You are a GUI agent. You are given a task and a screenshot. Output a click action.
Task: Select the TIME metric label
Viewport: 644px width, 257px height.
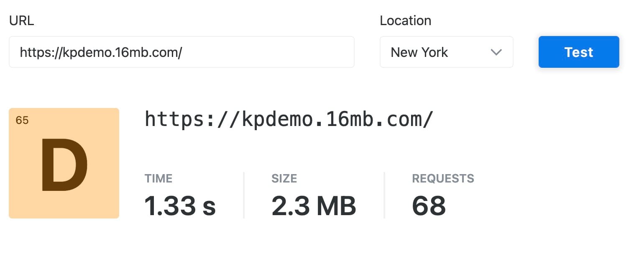coord(158,178)
